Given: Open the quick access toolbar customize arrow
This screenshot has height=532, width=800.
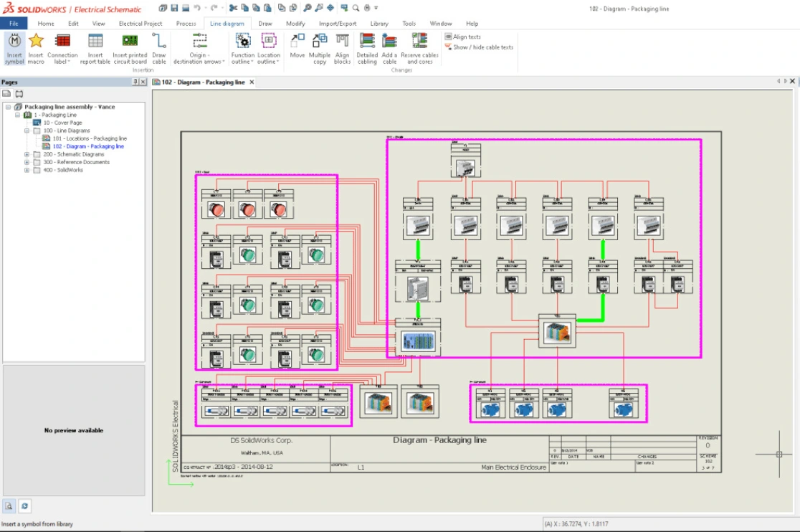Looking at the screenshot, I should tap(376, 8).
